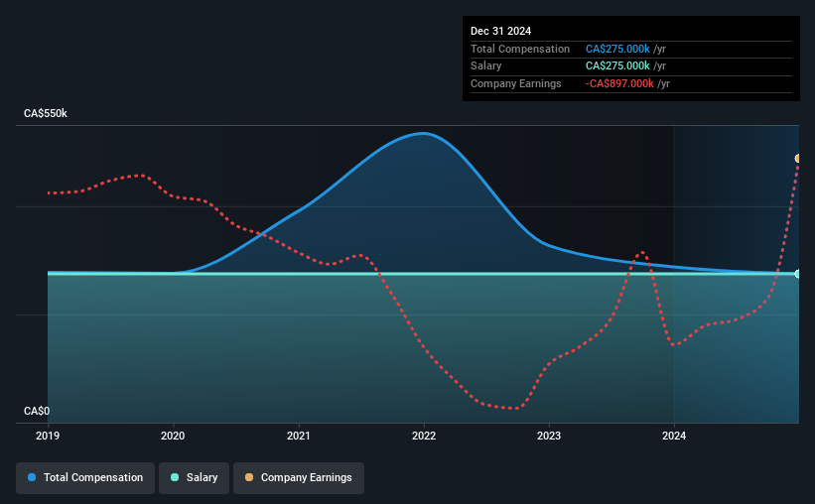The width and height of the screenshot is (815, 504).
Task: Click the -CA$897.000k earnings value
Action: click(619, 83)
